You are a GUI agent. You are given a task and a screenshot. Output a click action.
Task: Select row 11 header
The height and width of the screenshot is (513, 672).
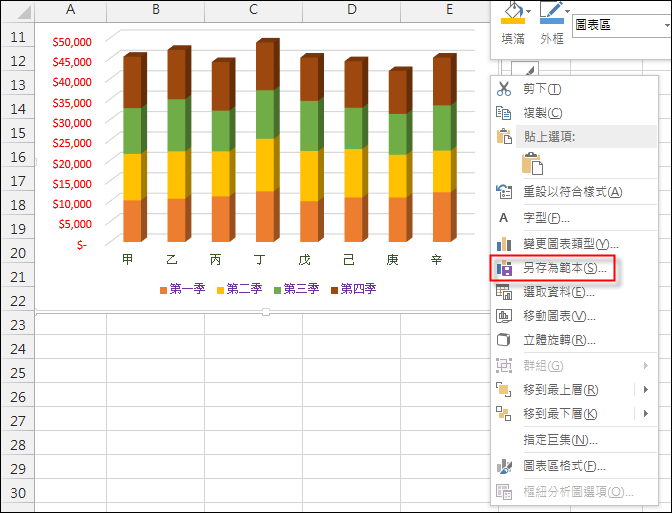coord(18,37)
